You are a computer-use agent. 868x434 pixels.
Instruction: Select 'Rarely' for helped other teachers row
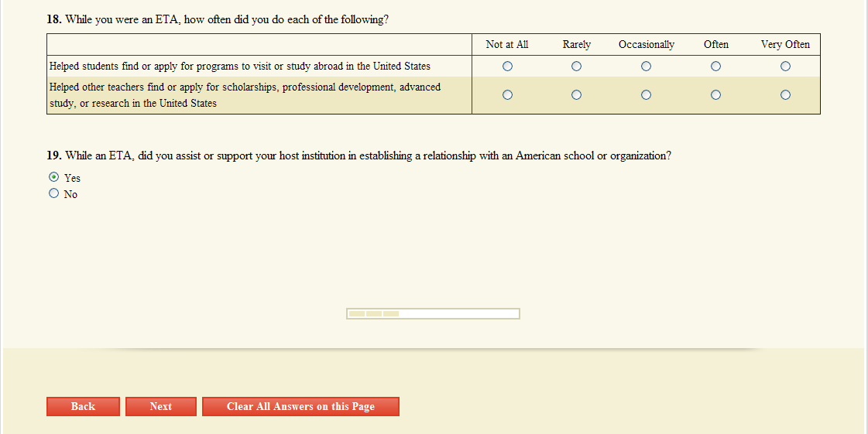[576, 95]
